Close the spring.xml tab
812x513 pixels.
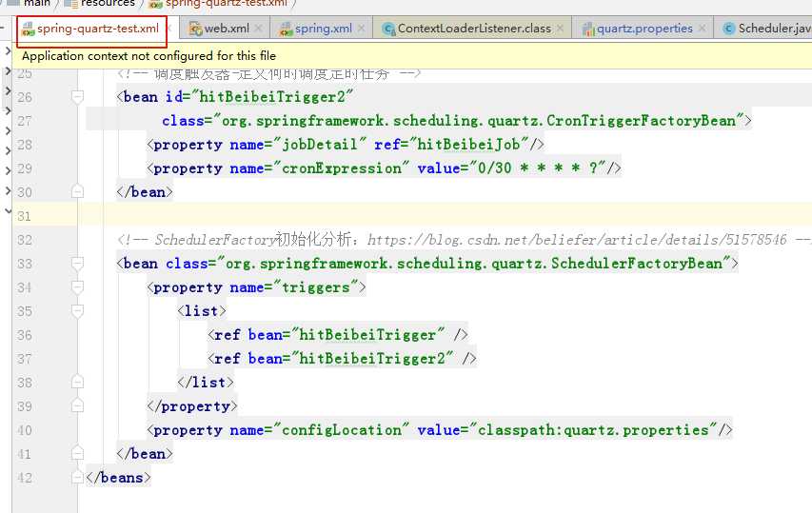pos(361,29)
